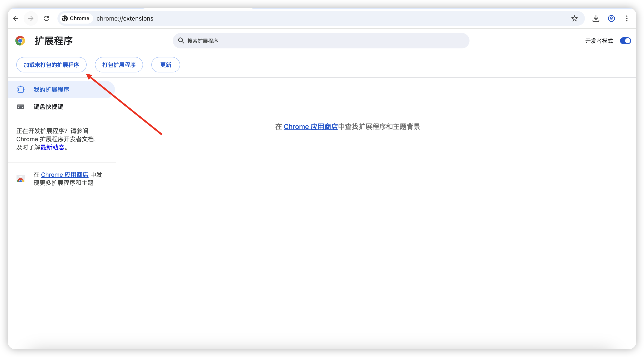Open the downloads icon
This screenshot has width=644, height=357.
(596, 18)
